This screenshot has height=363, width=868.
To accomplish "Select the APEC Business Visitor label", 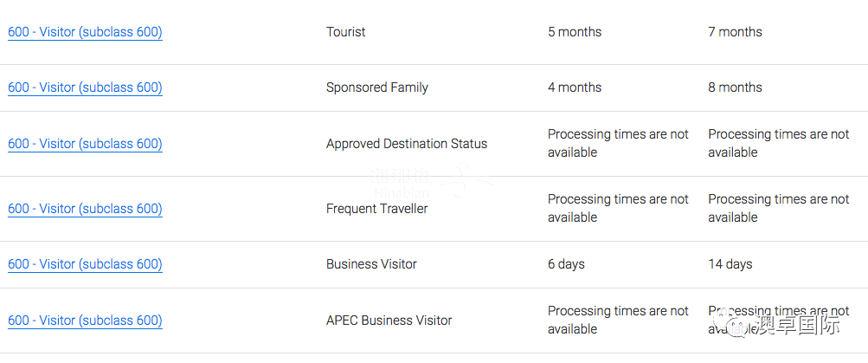I will click(389, 321).
